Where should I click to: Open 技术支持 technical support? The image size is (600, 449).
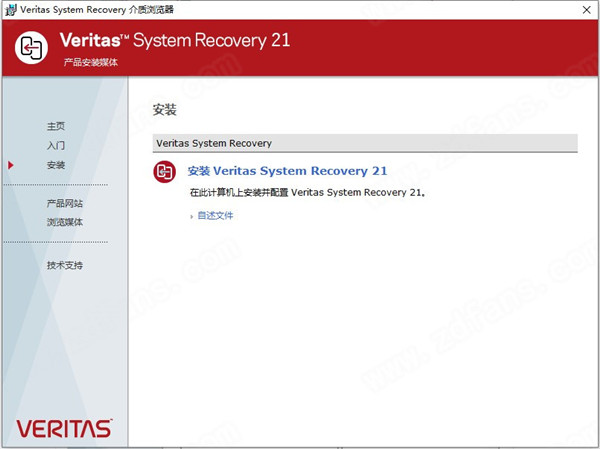65,265
